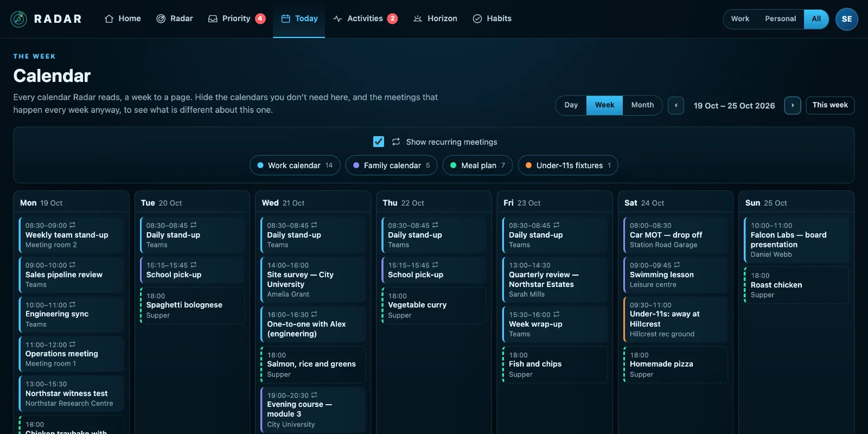The width and height of the screenshot is (868, 434).
Task: Open the Falcon Labs board presentation event
Action: click(x=796, y=240)
